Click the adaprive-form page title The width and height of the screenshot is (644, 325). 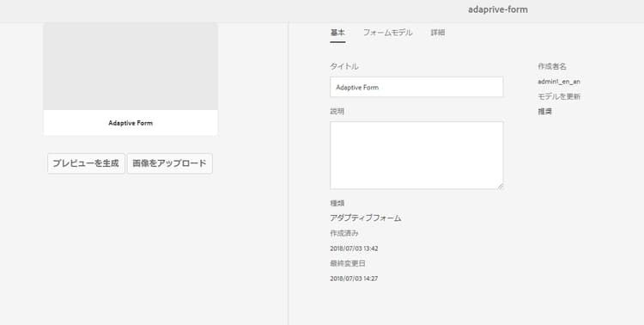(498, 9)
